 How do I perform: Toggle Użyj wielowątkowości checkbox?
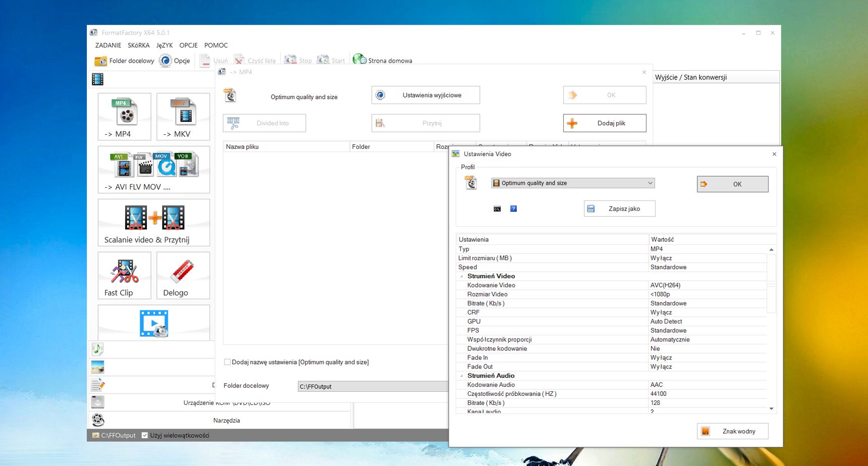[145, 435]
